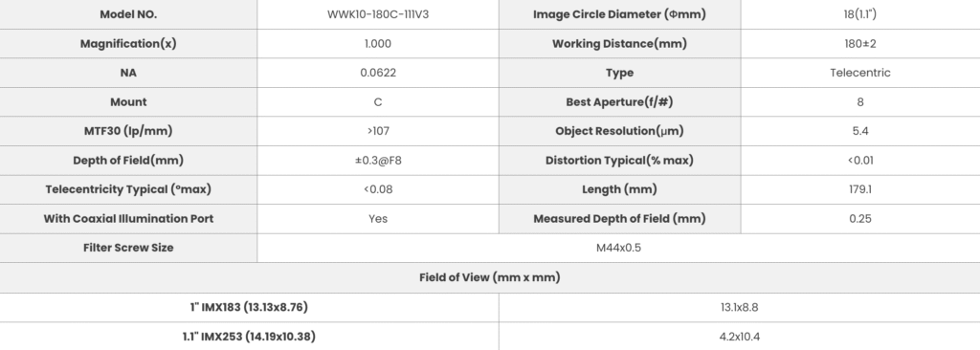The height and width of the screenshot is (350, 980).
Task: Select the NA value 0.0622
Action: tap(377, 73)
